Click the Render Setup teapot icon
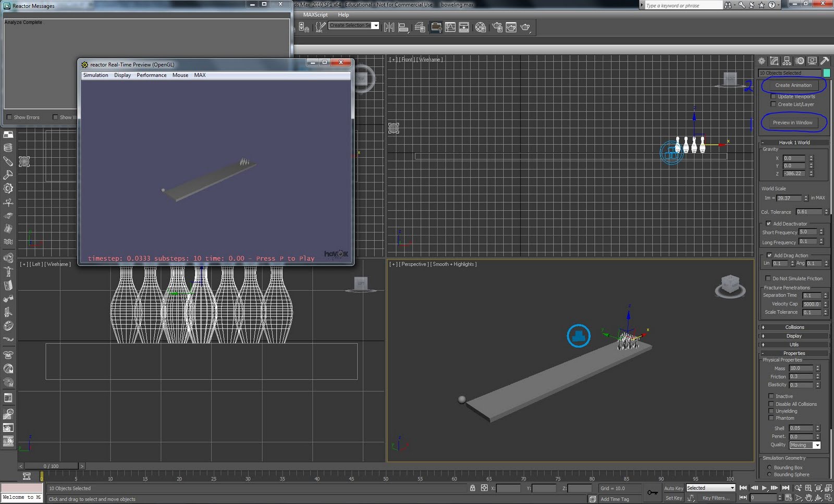The image size is (834, 504). coord(497,27)
